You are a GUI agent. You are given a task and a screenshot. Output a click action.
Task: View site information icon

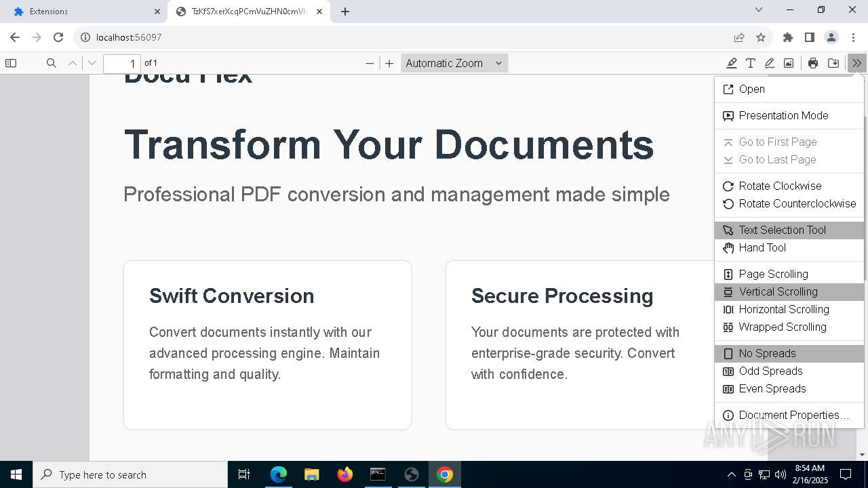[x=84, y=37]
